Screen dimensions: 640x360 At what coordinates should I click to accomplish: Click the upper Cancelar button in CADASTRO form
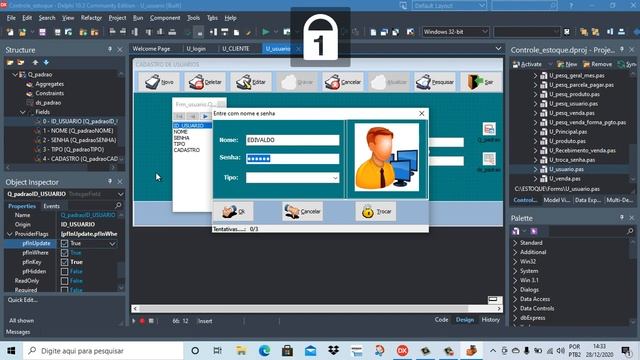342,82
